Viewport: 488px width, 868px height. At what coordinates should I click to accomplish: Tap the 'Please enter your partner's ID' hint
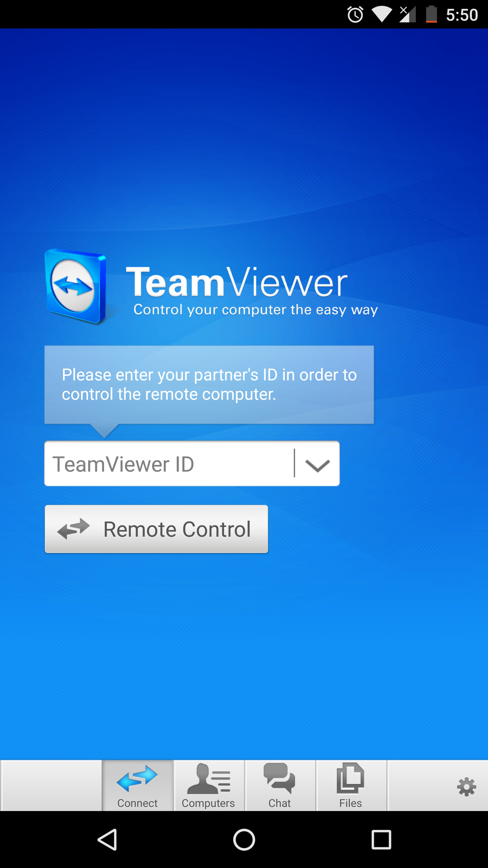(x=209, y=384)
